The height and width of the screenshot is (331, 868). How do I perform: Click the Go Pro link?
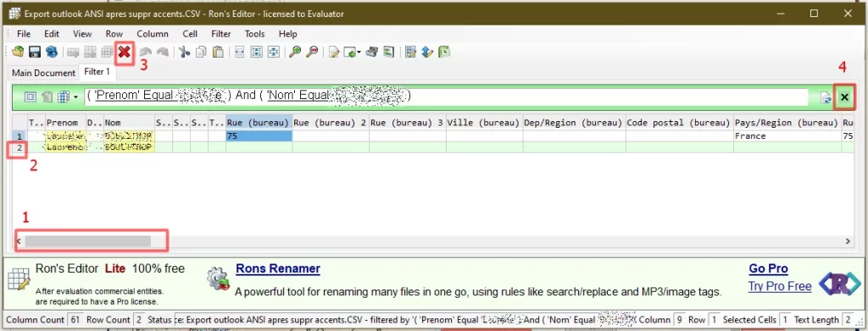click(768, 268)
